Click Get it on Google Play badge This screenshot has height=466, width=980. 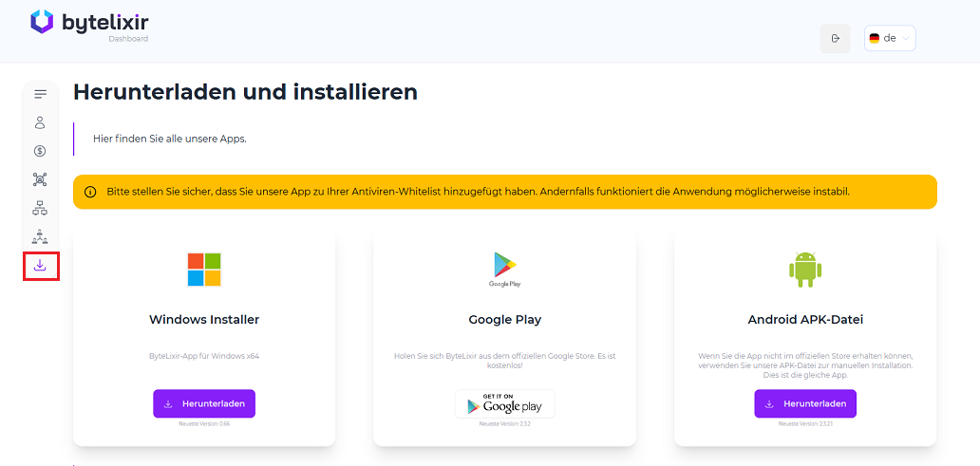505,404
